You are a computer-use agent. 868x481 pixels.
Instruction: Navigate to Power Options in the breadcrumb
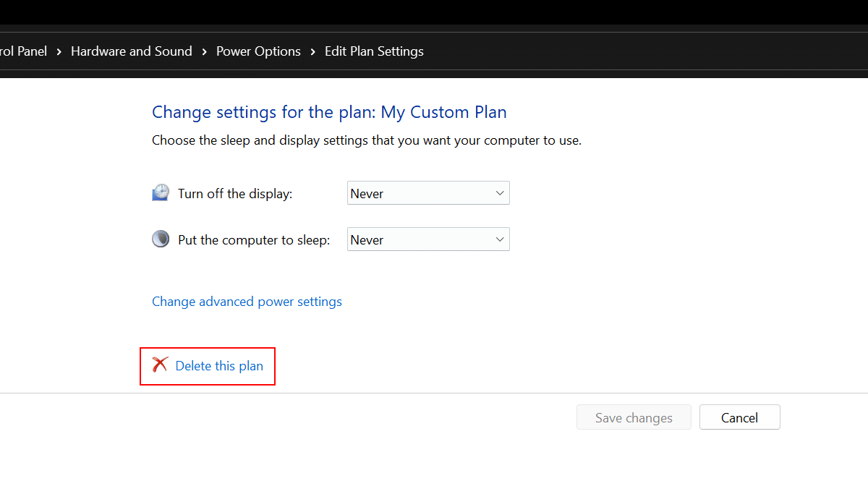pyautogui.click(x=258, y=51)
